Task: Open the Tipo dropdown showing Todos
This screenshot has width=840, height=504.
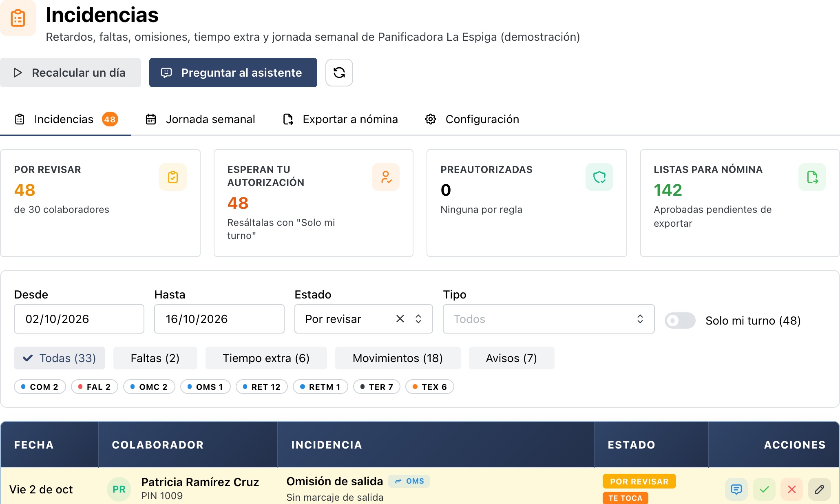Action: (549, 319)
